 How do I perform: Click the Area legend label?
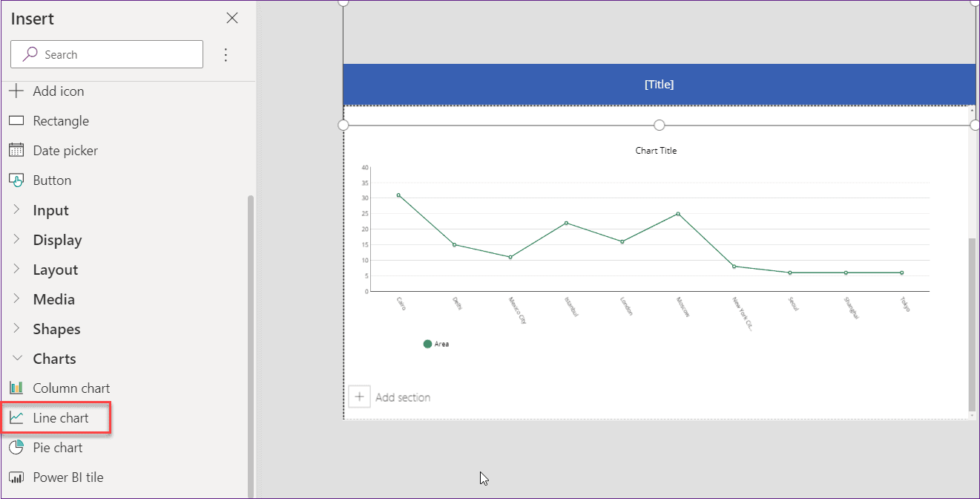click(x=441, y=344)
